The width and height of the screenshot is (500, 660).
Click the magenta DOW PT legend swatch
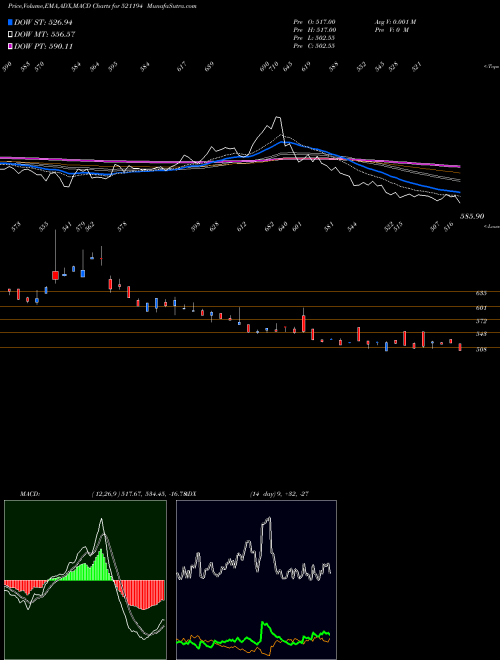point(11,46)
